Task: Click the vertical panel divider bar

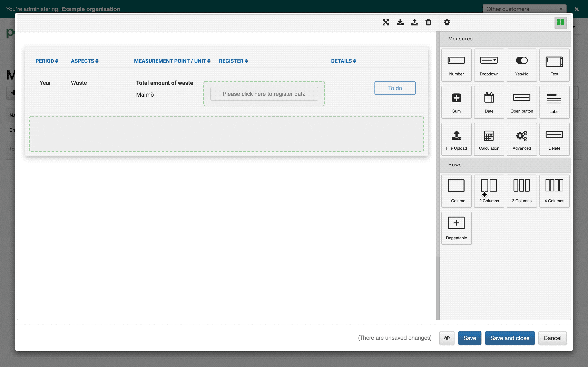Action: (438, 175)
